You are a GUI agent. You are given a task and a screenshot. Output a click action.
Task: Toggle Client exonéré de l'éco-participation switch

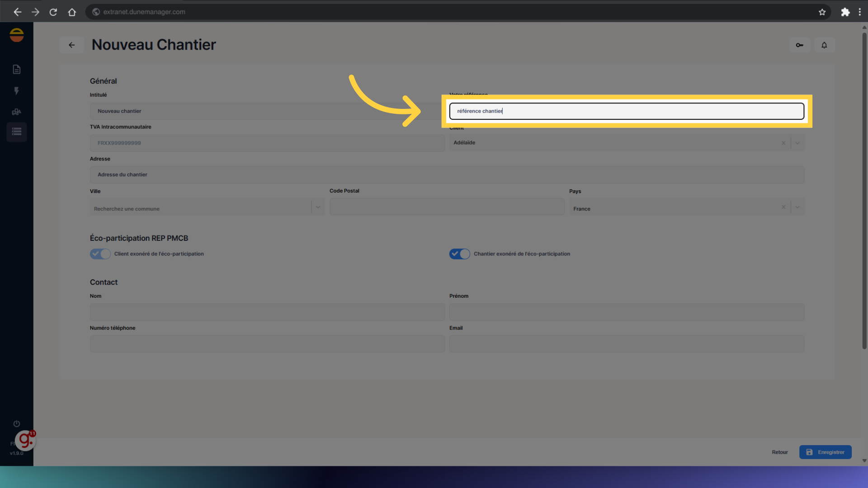pyautogui.click(x=100, y=253)
